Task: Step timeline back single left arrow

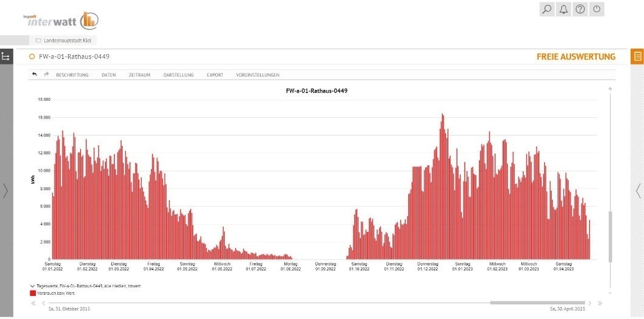Action: point(43,303)
